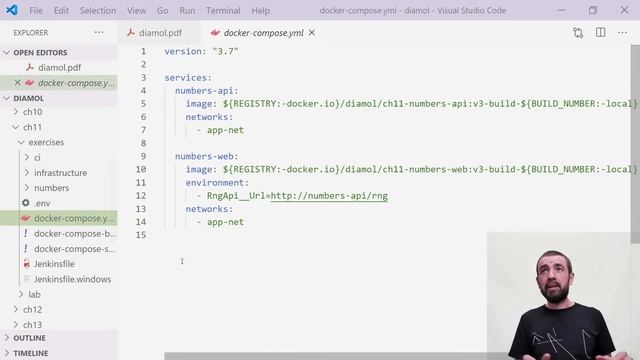The height and width of the screenshot is (360, 640).
Task: Click the services: key on line 3
Action: [188, 78]
